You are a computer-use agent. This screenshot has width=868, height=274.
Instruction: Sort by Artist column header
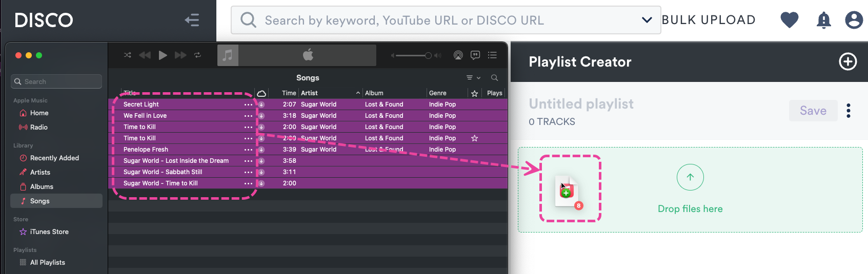point(309,93)
